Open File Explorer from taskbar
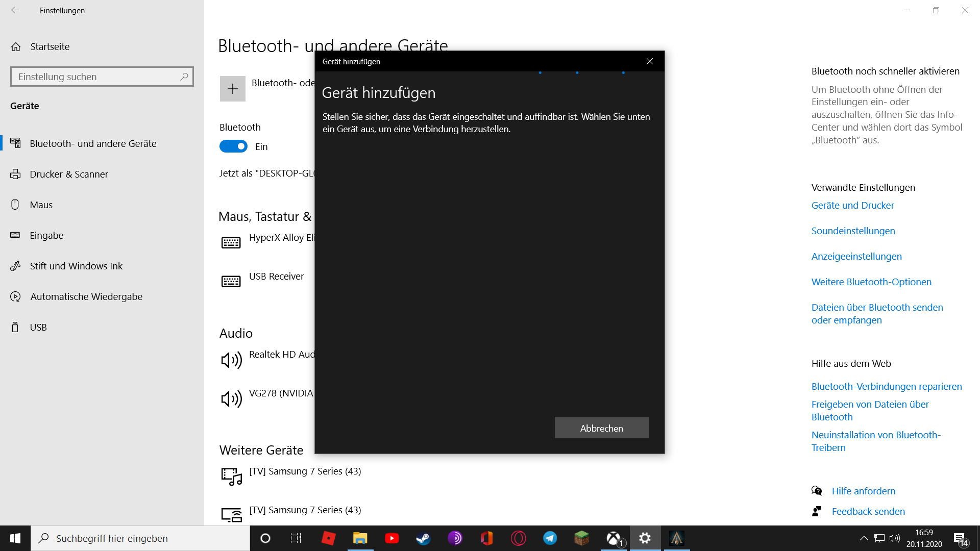 coord(360,538)
